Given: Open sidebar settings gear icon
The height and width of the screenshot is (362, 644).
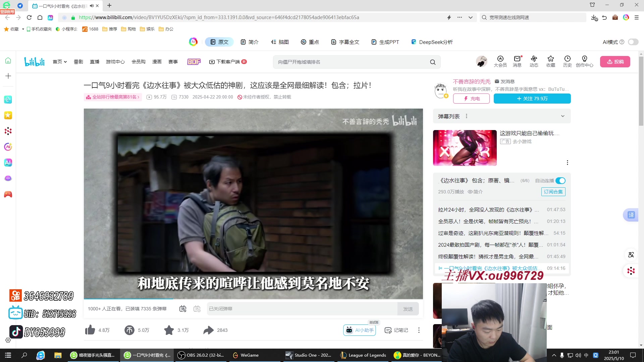Looking at the screenshot, I should point(8,340).
